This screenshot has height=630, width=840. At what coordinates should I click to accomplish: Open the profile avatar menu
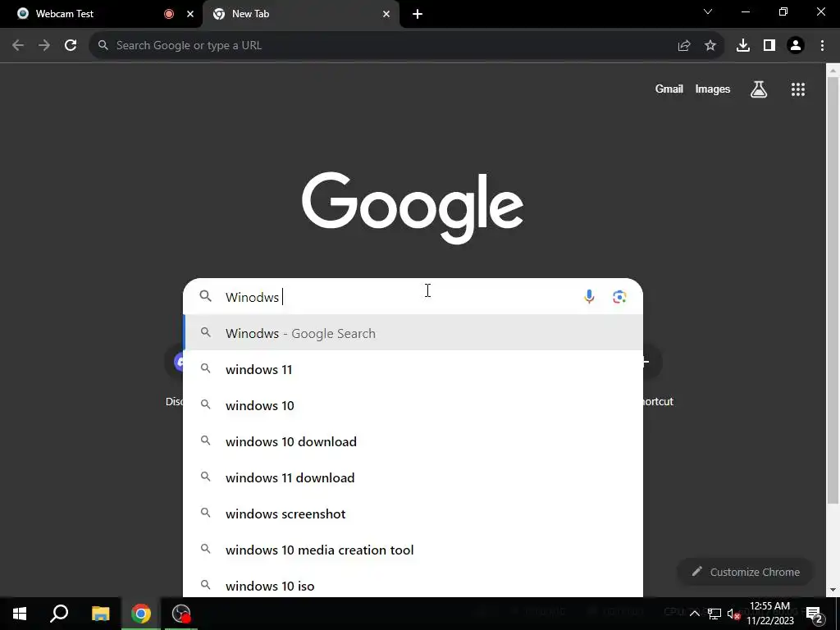(796, 46)
